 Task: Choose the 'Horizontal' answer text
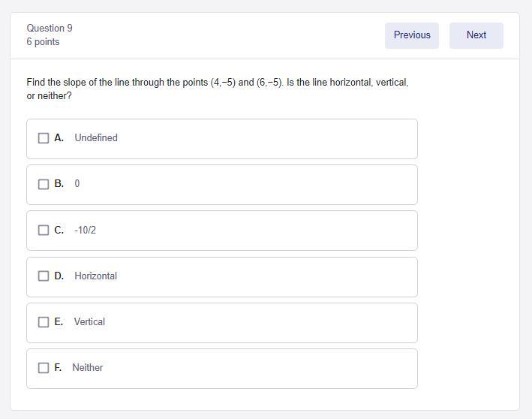(x=96, y=276)
